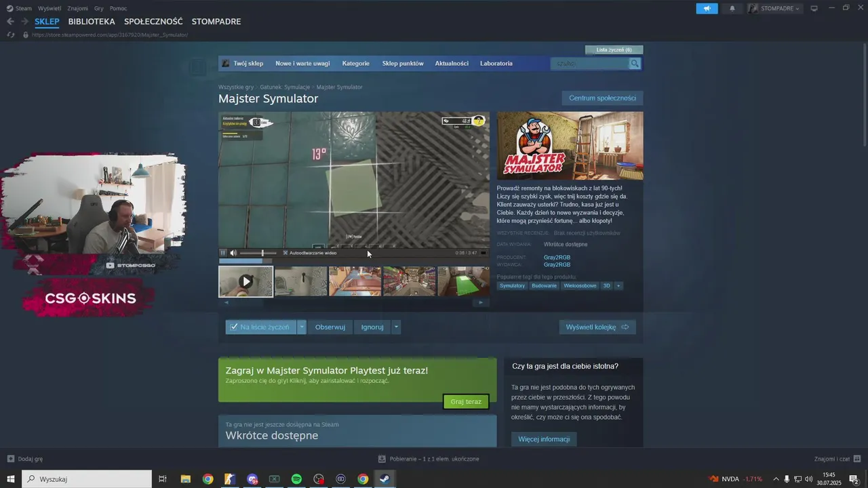Viewport: 868px width, 488px height.
Task: Expand the wishlist dropdown arrow
Action: click(x=302, y=327)
